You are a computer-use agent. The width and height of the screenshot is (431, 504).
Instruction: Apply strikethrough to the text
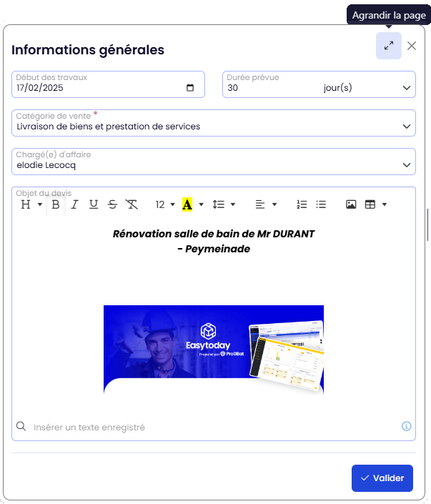point(112,204)
